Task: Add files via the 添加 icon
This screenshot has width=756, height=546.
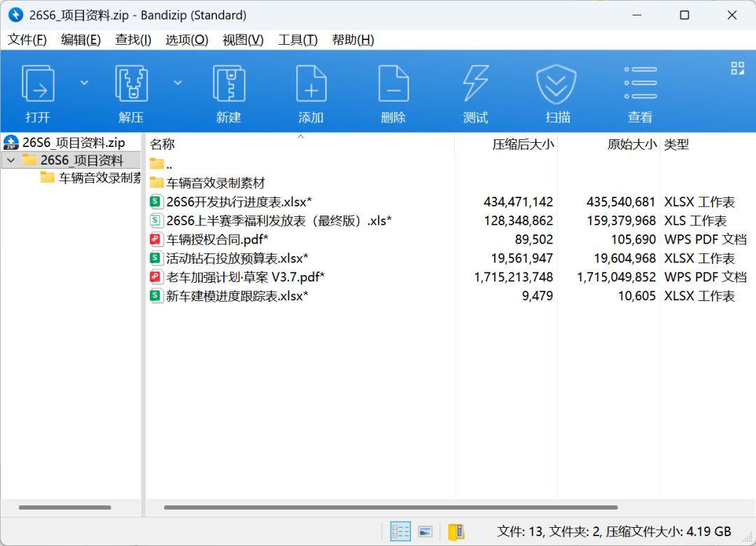Action: pyautogui.click(x=311, y=93)
